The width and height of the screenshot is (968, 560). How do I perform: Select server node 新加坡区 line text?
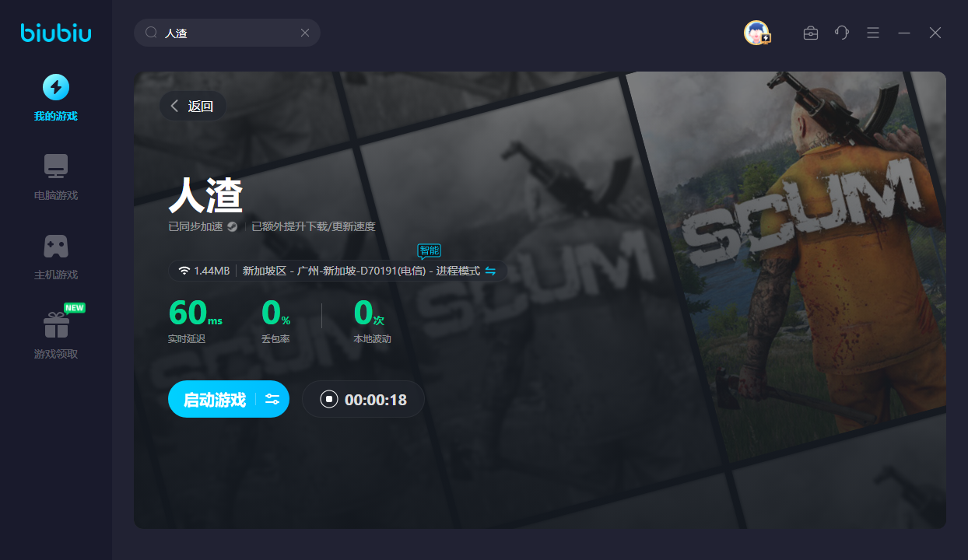coord(361,271)
